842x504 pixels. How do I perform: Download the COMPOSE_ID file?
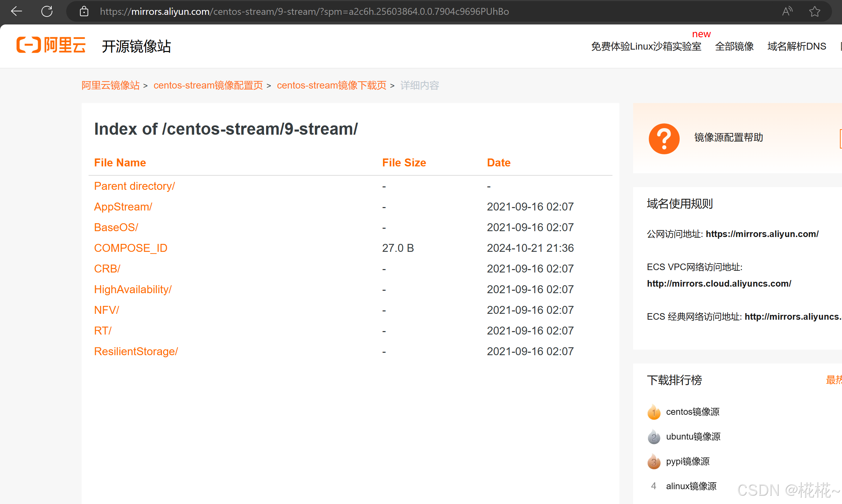131,248
